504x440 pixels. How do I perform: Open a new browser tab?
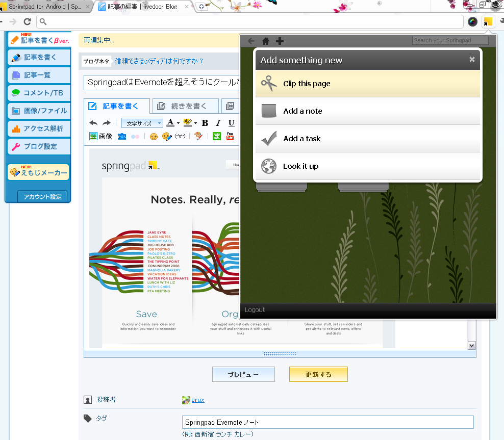point(201,7)
